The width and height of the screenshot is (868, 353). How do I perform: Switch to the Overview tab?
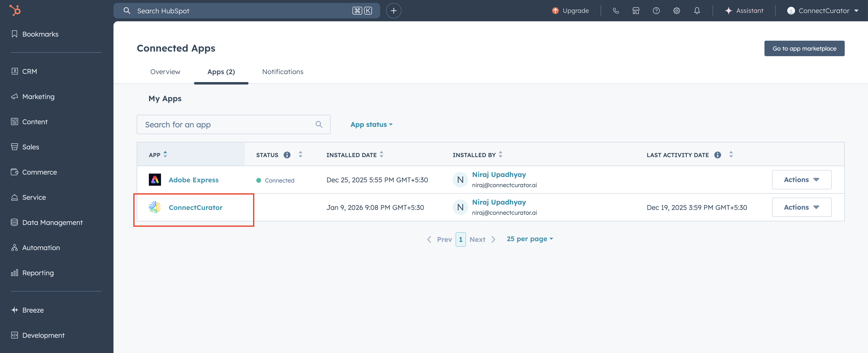point(165,72)
